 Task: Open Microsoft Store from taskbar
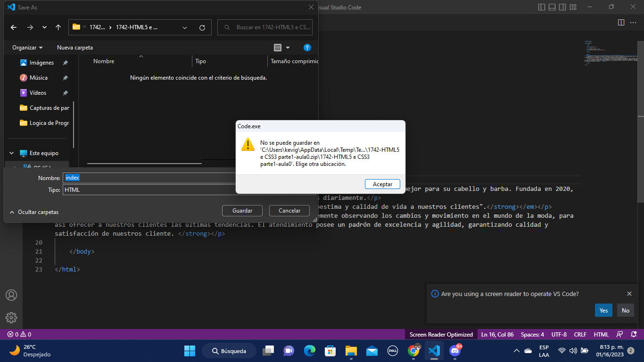point(330,351)
